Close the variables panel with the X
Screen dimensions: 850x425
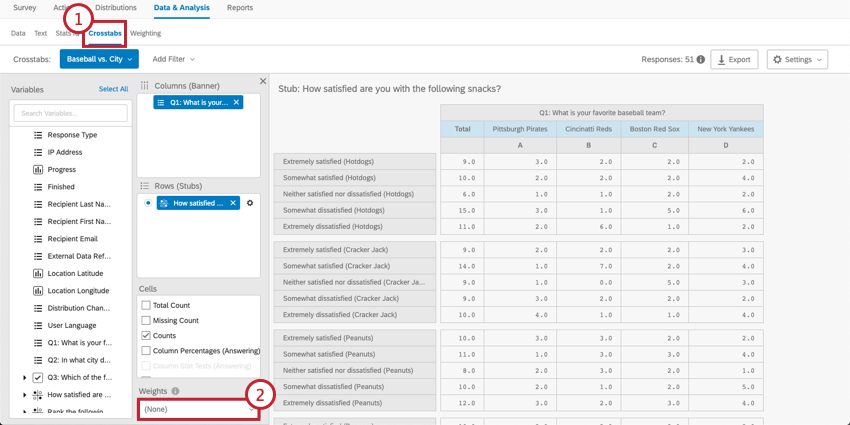[x=263, y=81]
